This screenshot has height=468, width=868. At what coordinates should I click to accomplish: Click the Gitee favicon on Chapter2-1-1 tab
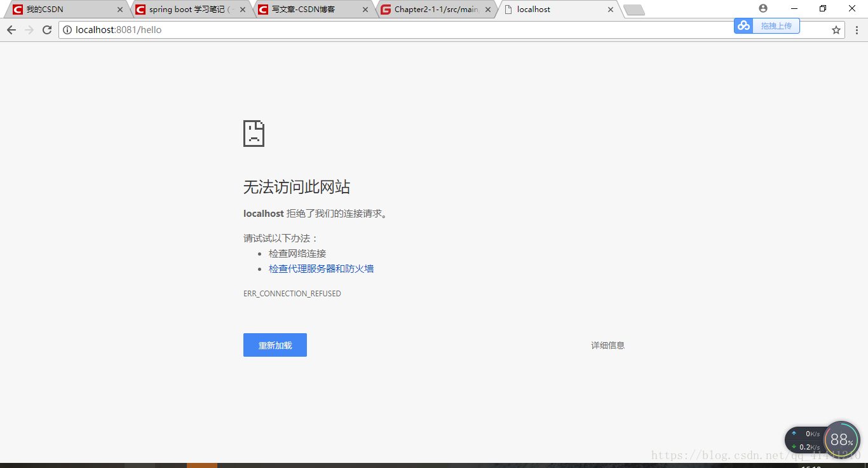point(386,10)
